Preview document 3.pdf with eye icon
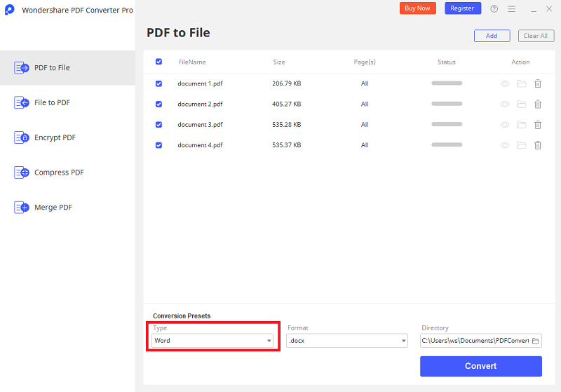This screenshot has width=561, height=392. click(x=505, y=125)
